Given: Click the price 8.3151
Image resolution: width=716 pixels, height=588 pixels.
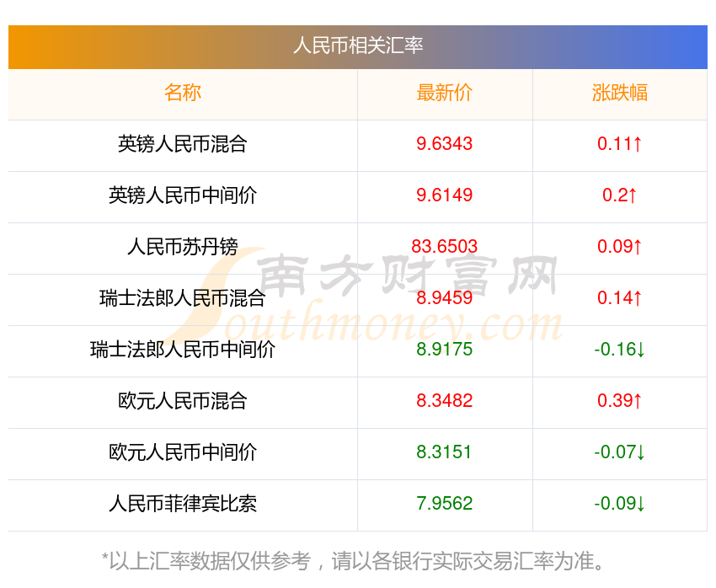Looking at the screenshot, I should click(444, 452).
